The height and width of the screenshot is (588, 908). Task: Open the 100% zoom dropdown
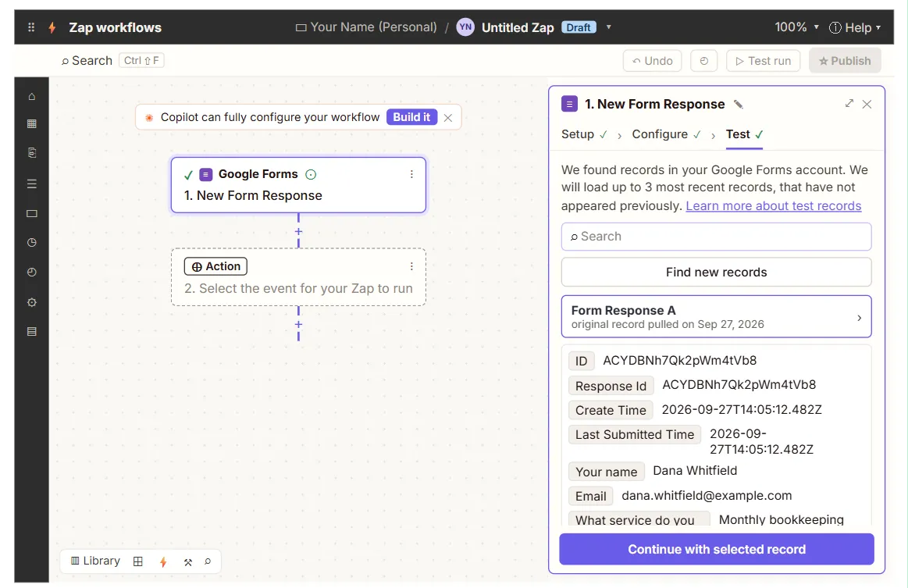click(796, 27)
